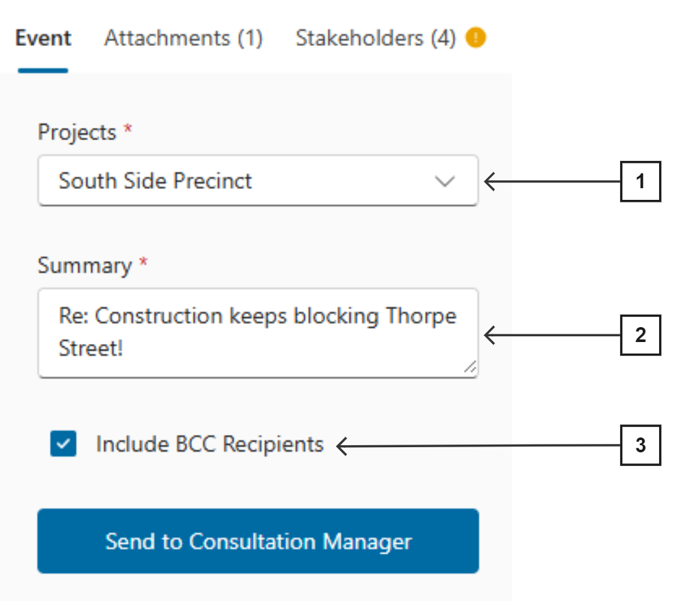Open the South Side Precinct project selector
The width and height of the screenshot is (700, 601).
tap(258, 182)
